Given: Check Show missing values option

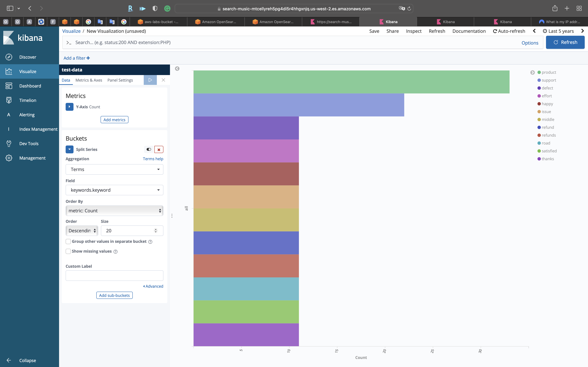Looking at the screenshot, I should (68, 251).
